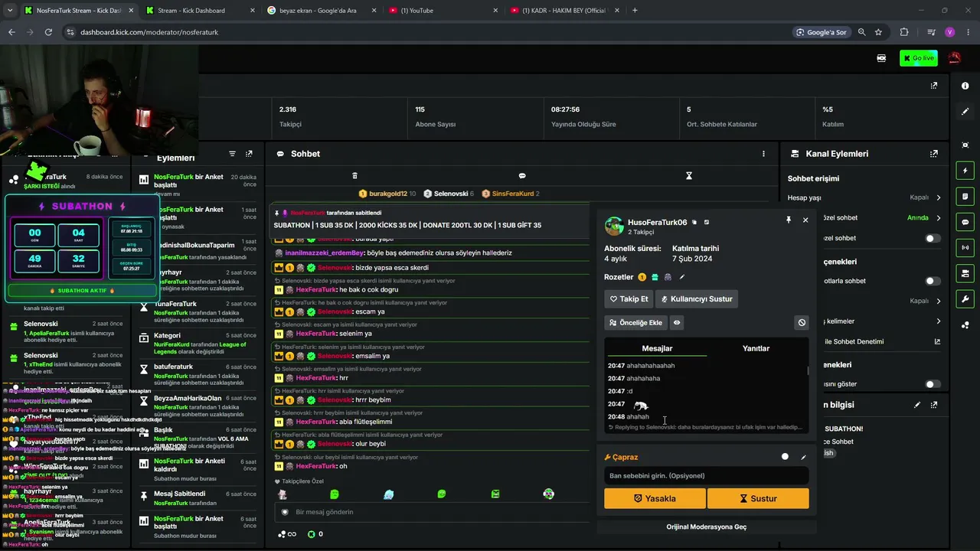Click the lightning bolt icon in right sidebar
The image size is (980, 551).
pos(965,171)
